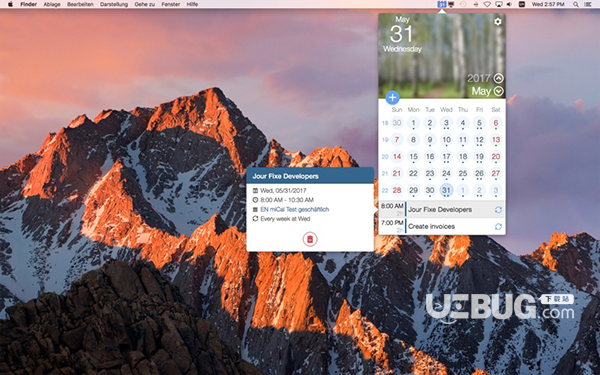Screen dimensions: 600x375
Task: Click the sync icon on the Create invoices row
Action: 498,227
